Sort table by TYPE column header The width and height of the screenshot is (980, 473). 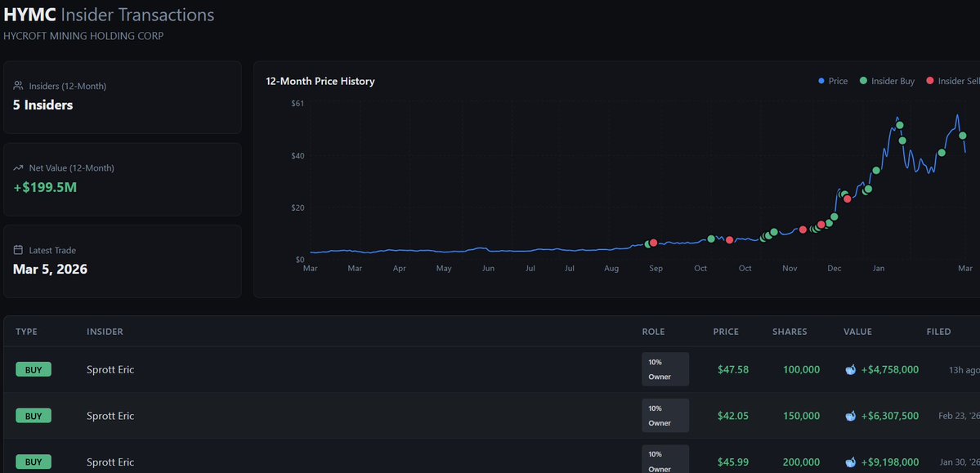click(x=26, y=332)
